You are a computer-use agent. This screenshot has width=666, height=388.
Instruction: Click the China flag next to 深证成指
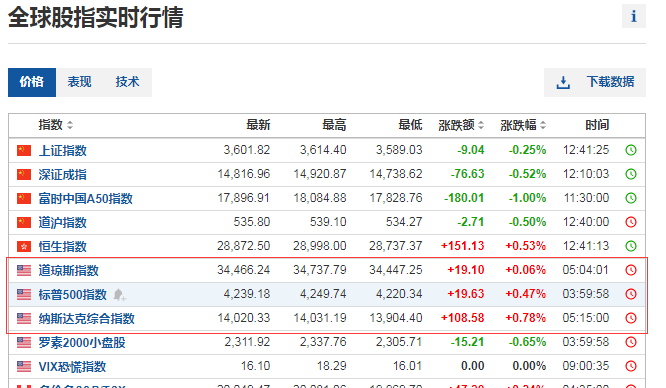[24, 174]
